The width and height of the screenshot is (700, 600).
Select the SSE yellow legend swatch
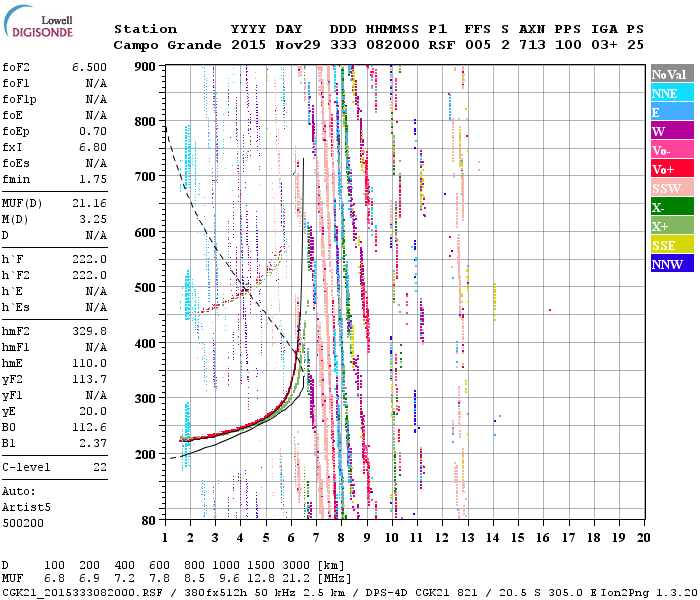[x=672, y=244]
